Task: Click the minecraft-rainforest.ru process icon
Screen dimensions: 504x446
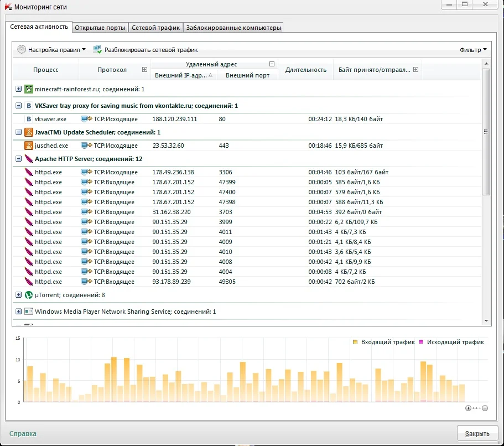Action: point(29,89)
